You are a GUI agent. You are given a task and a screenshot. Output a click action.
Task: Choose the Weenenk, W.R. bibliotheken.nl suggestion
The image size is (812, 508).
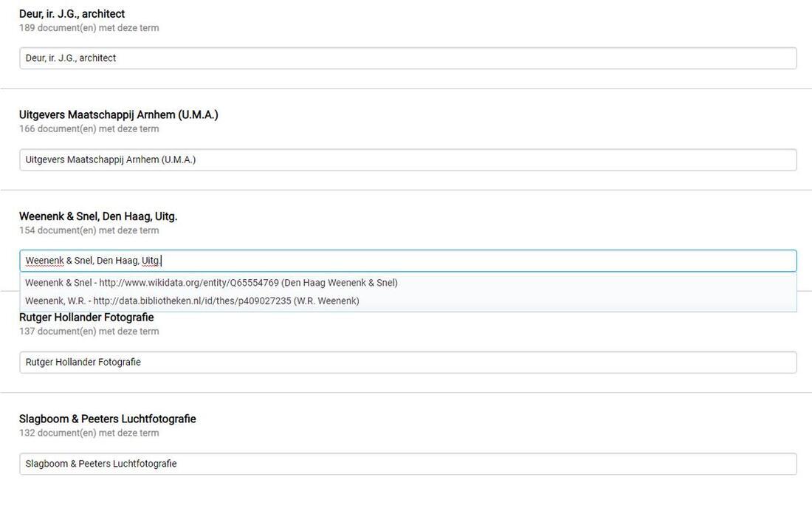408,301
